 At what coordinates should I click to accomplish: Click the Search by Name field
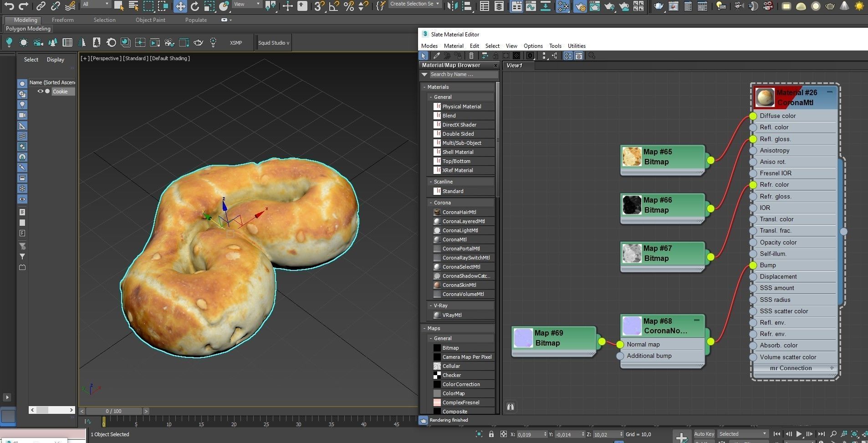coord(463,75)
